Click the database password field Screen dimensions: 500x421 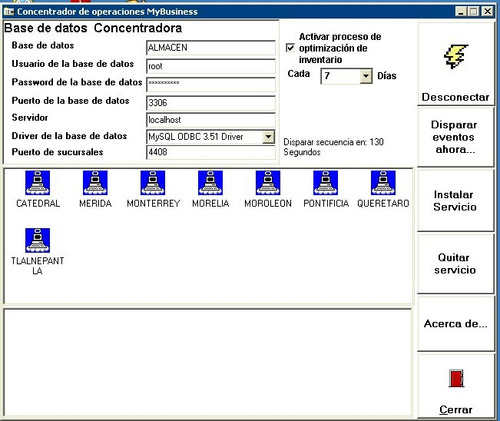(x=211, y=84)
